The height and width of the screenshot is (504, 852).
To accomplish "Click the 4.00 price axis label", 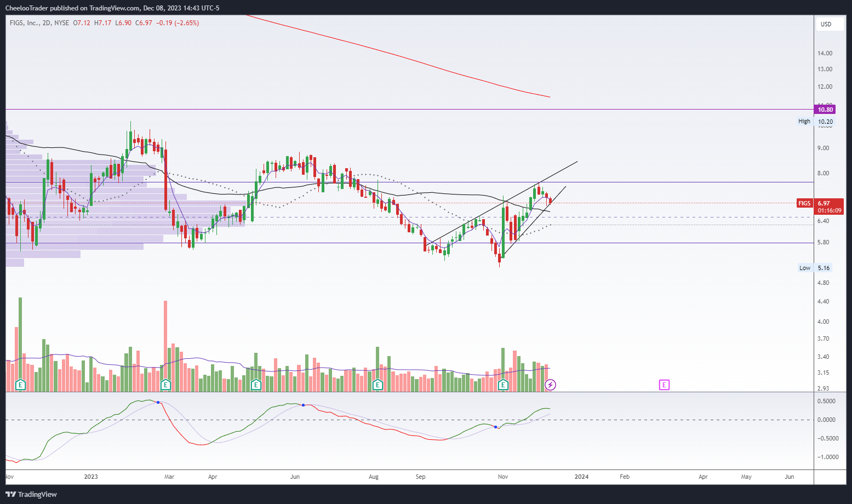I will point(823,322).
